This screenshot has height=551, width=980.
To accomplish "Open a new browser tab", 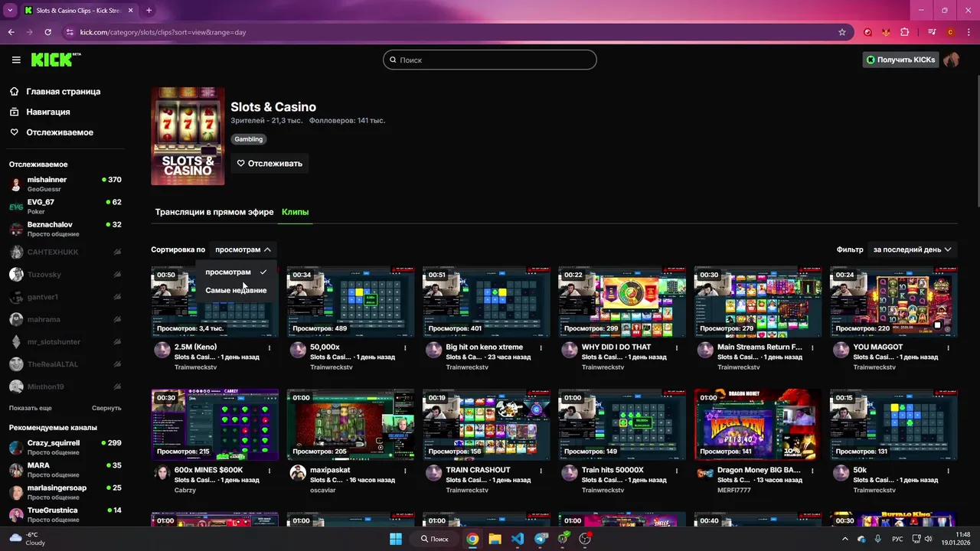I will pyautogui.click(x=149, y=11).
